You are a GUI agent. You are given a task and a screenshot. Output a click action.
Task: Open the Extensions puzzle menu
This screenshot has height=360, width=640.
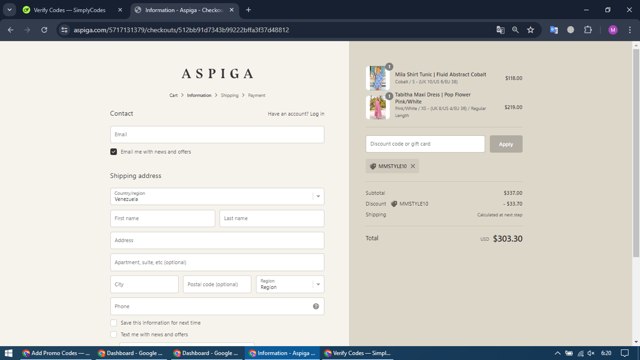tap(588, 30)
